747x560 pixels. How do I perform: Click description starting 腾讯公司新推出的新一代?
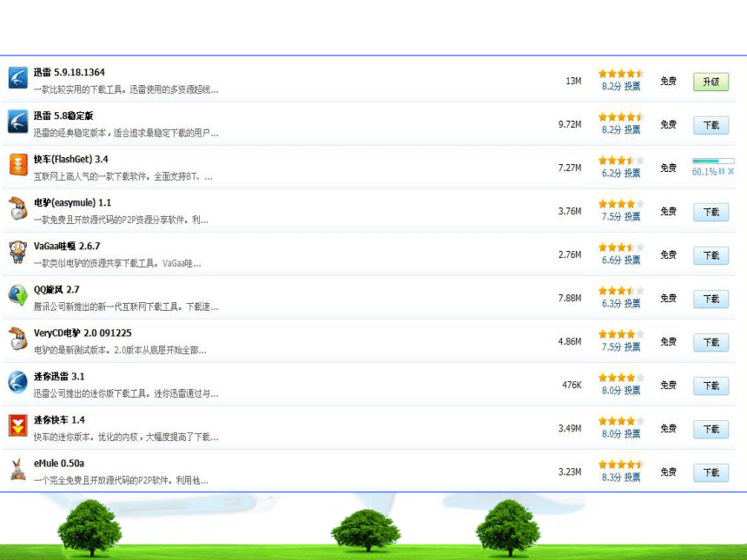tap(126, 307)
